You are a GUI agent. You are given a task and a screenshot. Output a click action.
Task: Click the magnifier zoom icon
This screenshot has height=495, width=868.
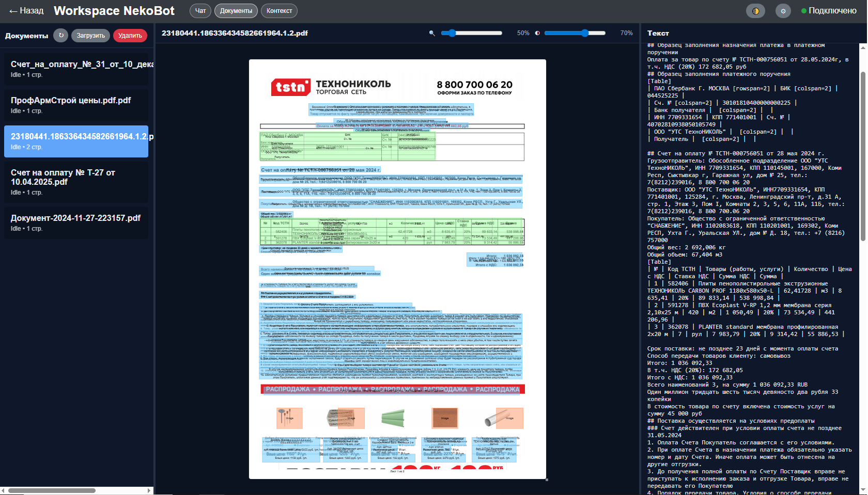coord(432,33)
